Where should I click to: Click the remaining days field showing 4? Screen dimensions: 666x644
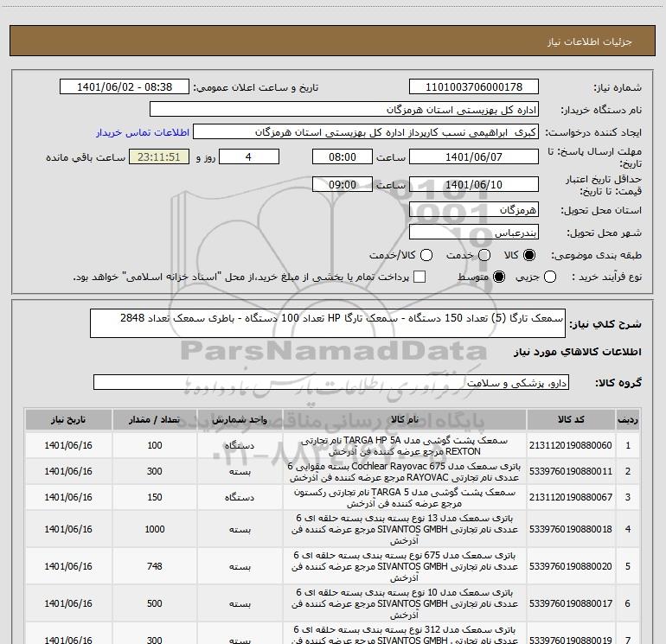pos(249,156)
